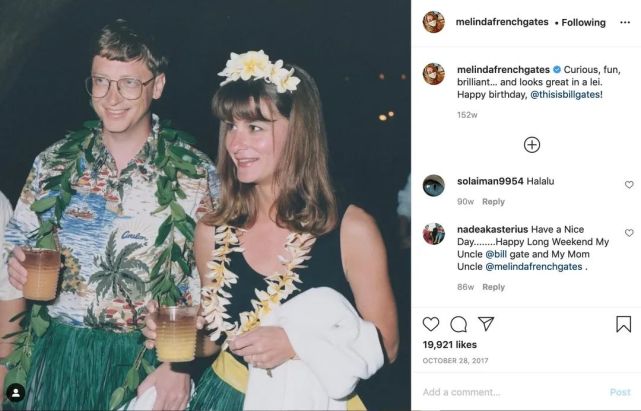Reply to nadeakasterius's comment
Image resolution: width=641 pixels, height=411 pixels.
tap(493, 287)
